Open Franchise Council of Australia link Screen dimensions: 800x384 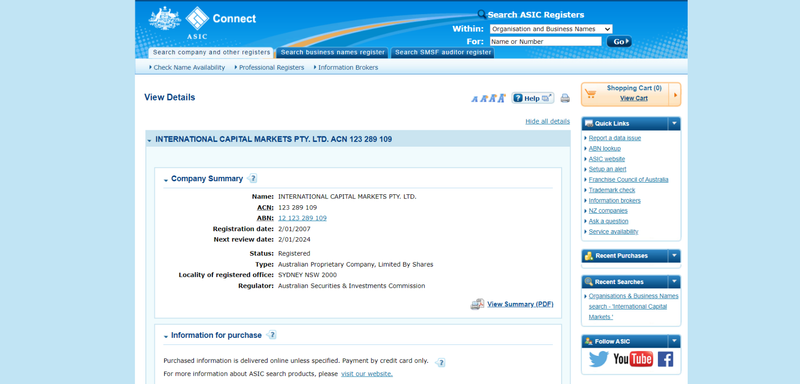coord(629,180)
